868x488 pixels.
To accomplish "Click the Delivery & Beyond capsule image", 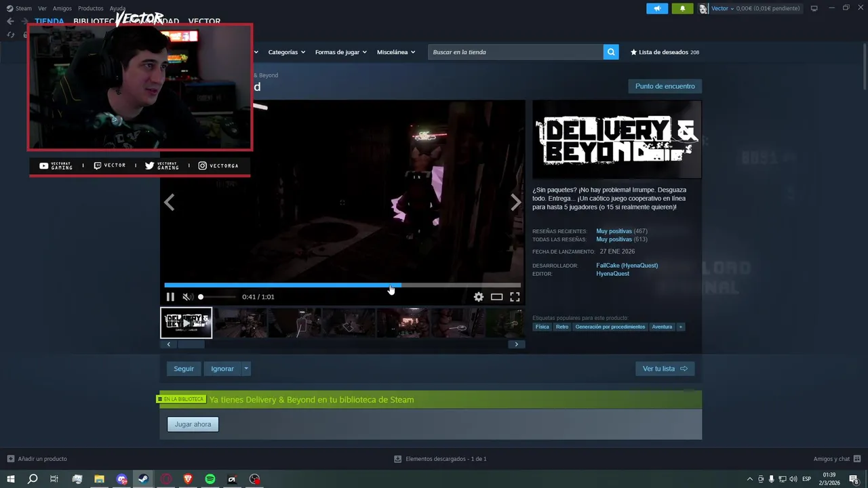I will (x=617, y=140).
